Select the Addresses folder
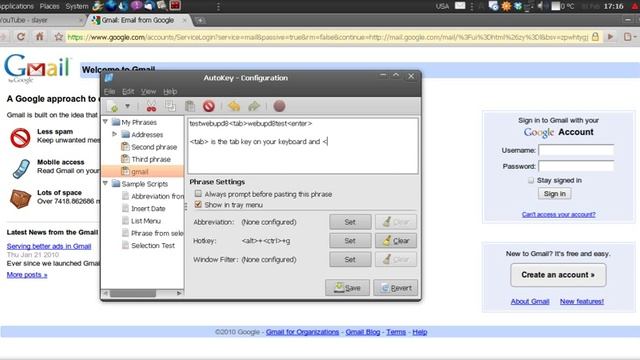Image resolution: width=640 pixels, height=360 pixels. click(142, 134)
